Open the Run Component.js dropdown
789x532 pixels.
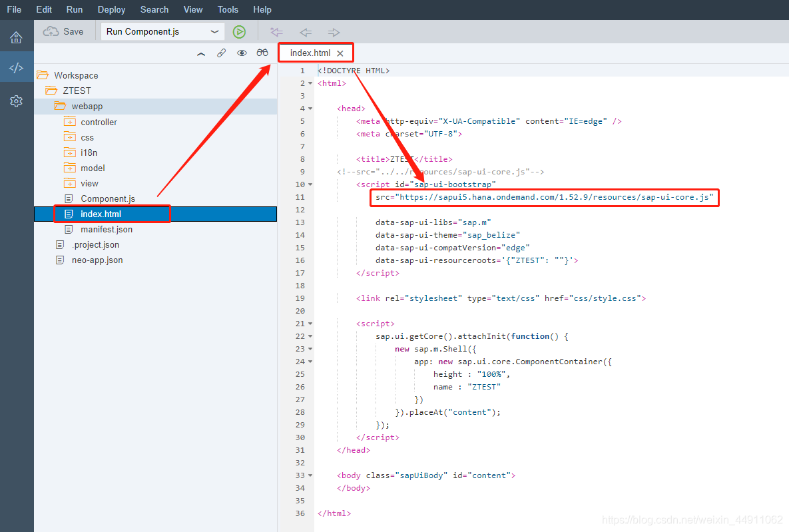tap(162, 32)
